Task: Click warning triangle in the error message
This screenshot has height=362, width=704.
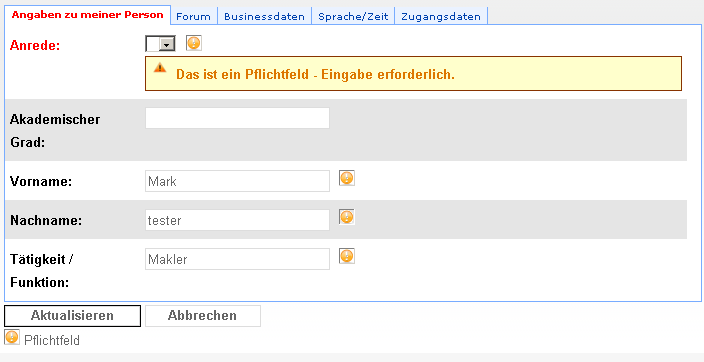Action: (160, 68)
